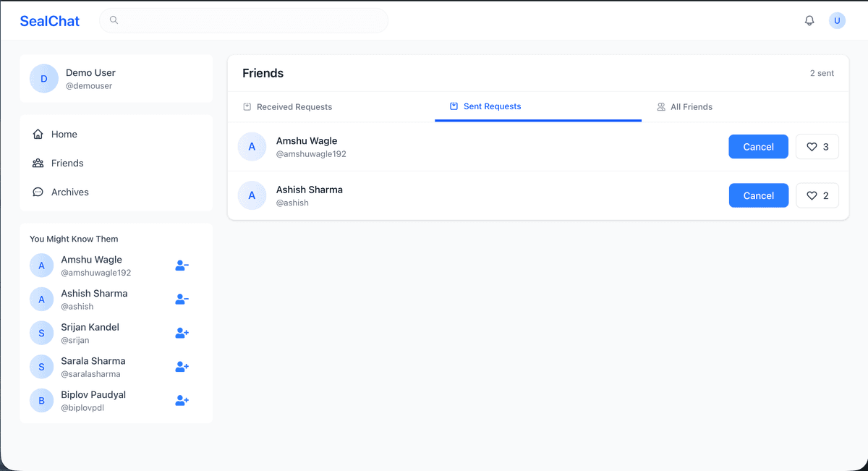Open Archives in sidebar menu
The height and width of the screenshot is (471, 868).
coord(116,192)
